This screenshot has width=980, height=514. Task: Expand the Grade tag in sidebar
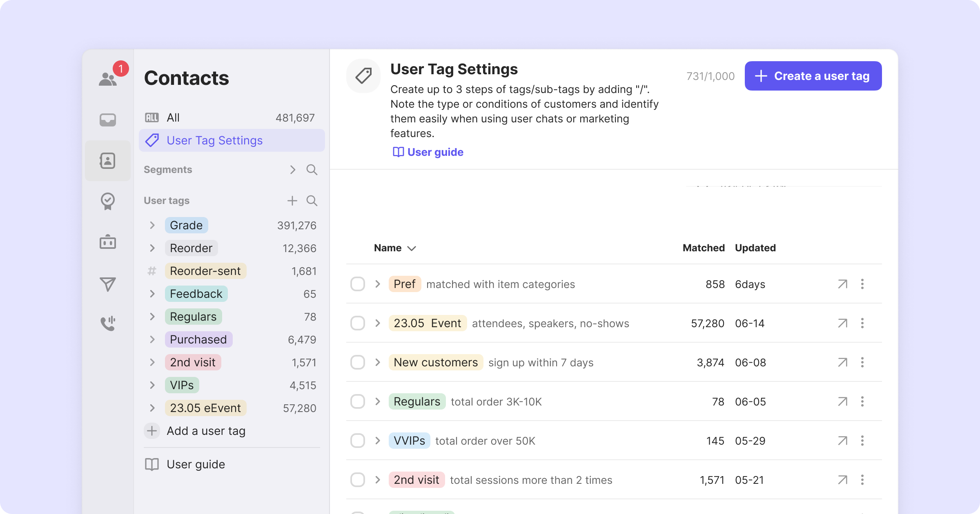click(152, 225)
